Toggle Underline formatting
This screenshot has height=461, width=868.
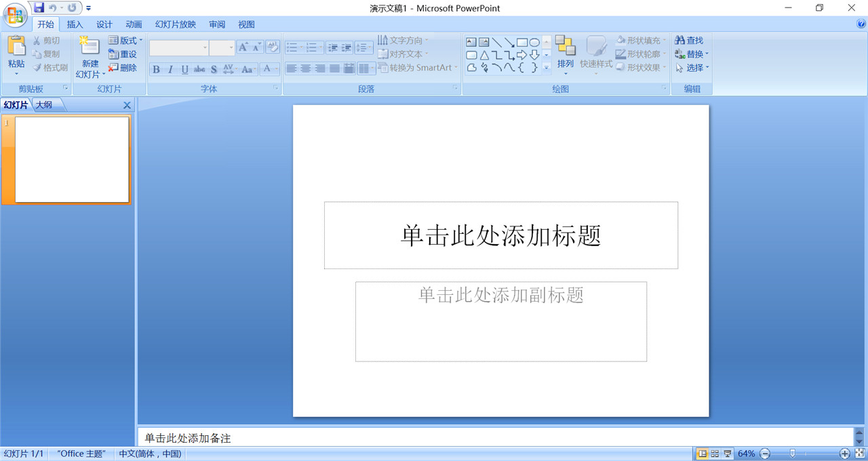pos(184,69)
